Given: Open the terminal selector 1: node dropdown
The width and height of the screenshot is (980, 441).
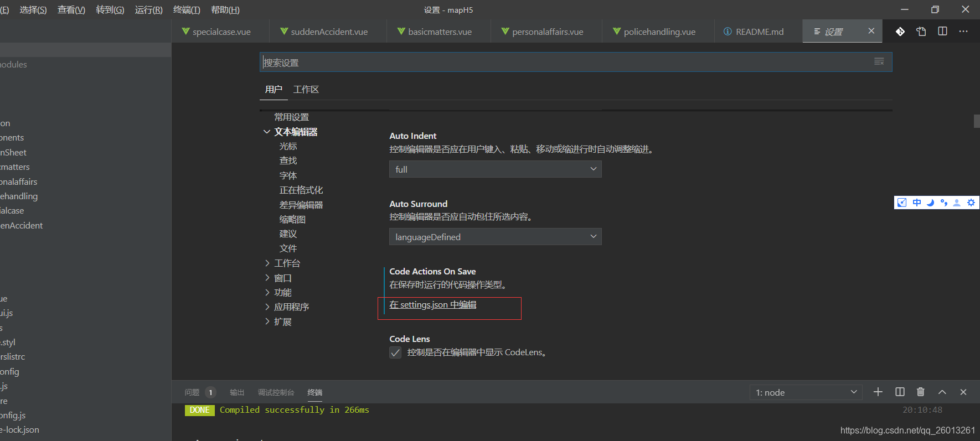Looking at the screenshot, I should (x=806, y=392).
